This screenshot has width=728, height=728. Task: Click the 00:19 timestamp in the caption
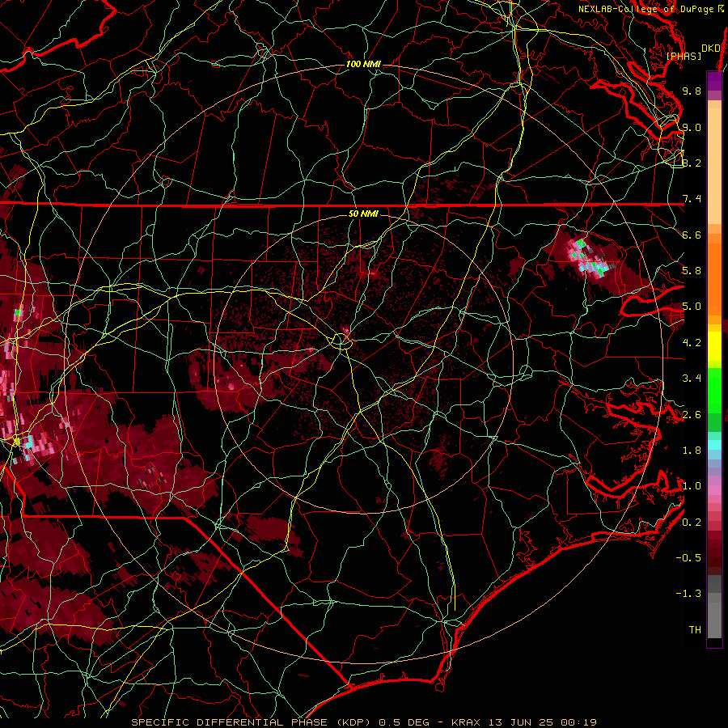pos(578,722)
